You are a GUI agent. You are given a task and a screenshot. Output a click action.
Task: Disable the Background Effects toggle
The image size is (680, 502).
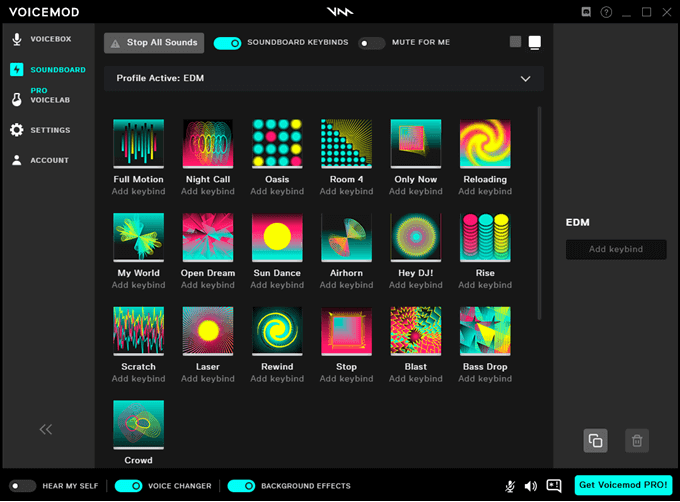241,486
